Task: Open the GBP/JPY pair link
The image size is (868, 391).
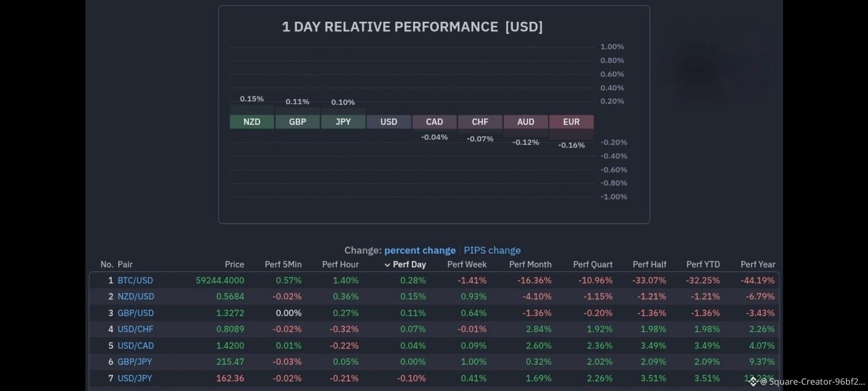Action: click(135, 362)
